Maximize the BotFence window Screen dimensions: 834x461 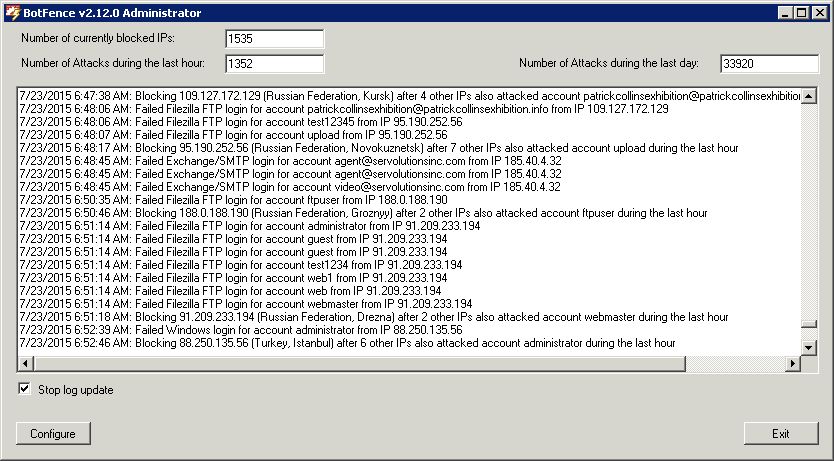[802, 13]
